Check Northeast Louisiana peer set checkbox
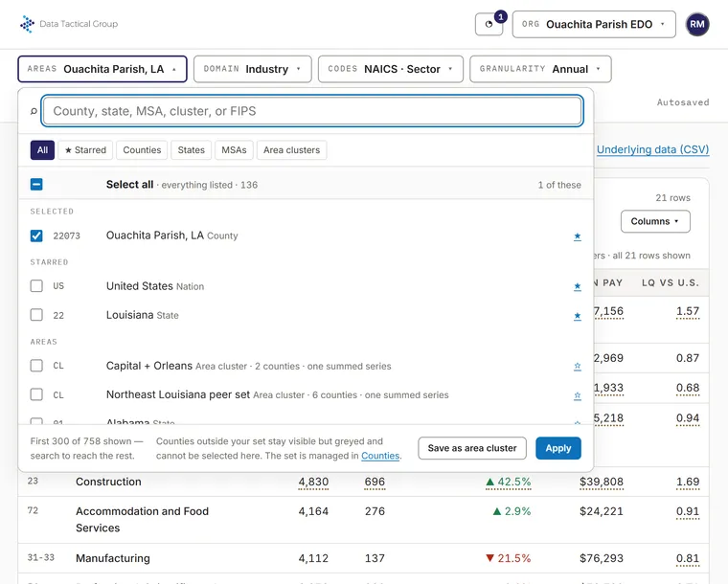This screenshot has height=584, width=728. click(36, 394)
